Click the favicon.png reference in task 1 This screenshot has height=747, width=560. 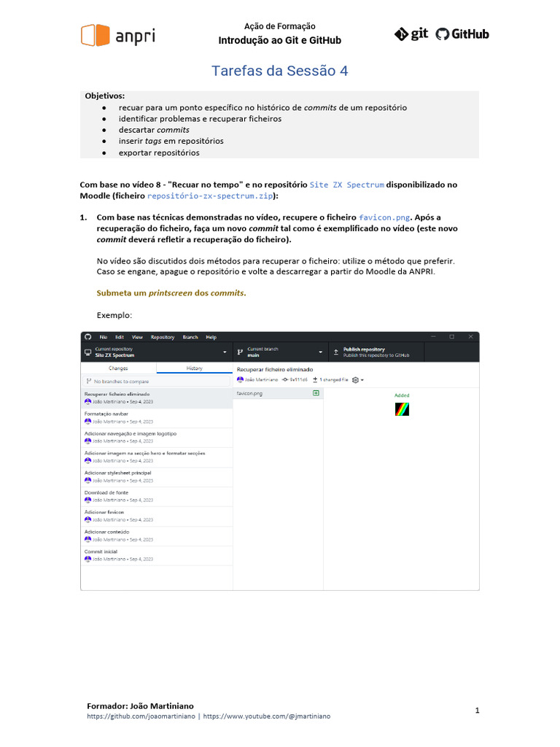pos(384,217)
